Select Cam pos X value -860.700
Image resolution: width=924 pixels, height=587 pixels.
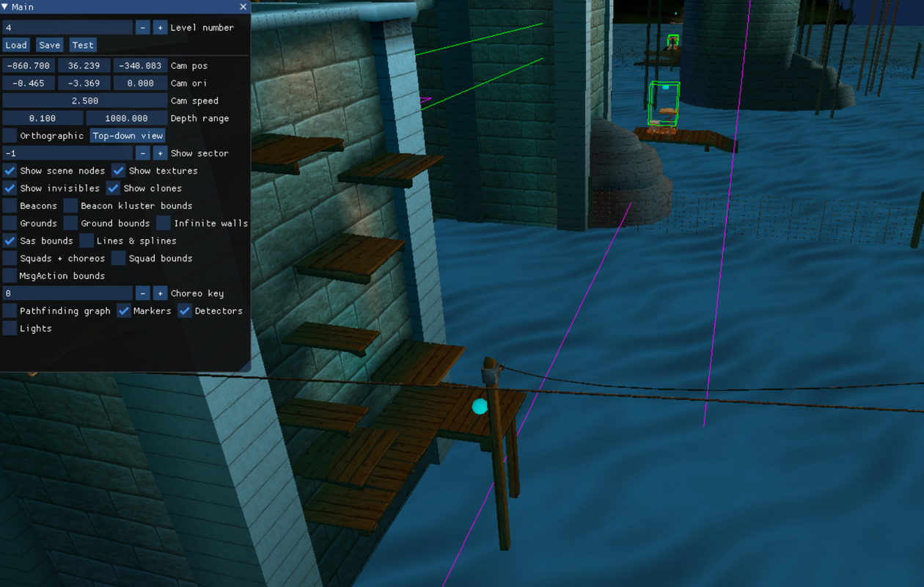[29, 65]
